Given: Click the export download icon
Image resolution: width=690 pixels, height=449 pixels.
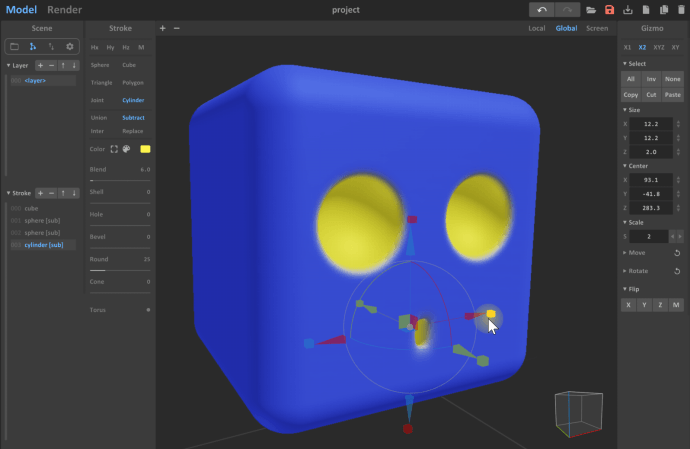Looking at the screenshot, I should (627, 10).
